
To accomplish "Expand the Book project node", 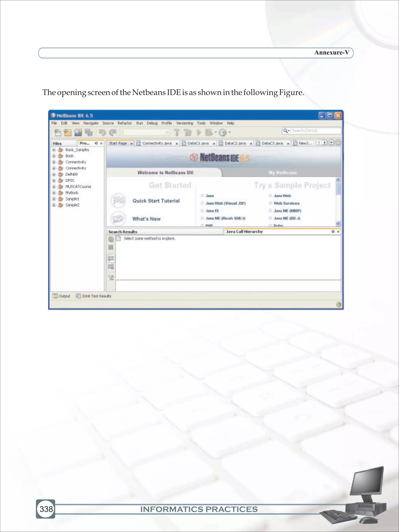I will [x=54, y=156].
